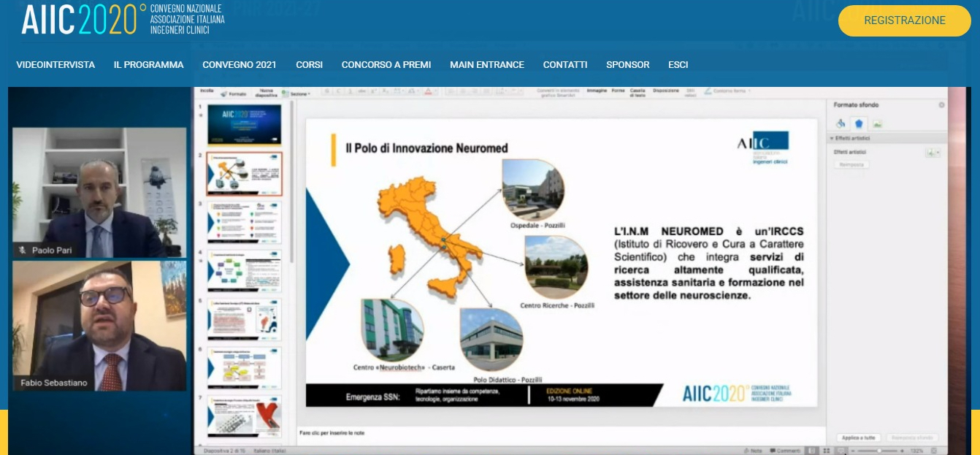Open Contorno forma dropdown in ribbon

point(728,91)
